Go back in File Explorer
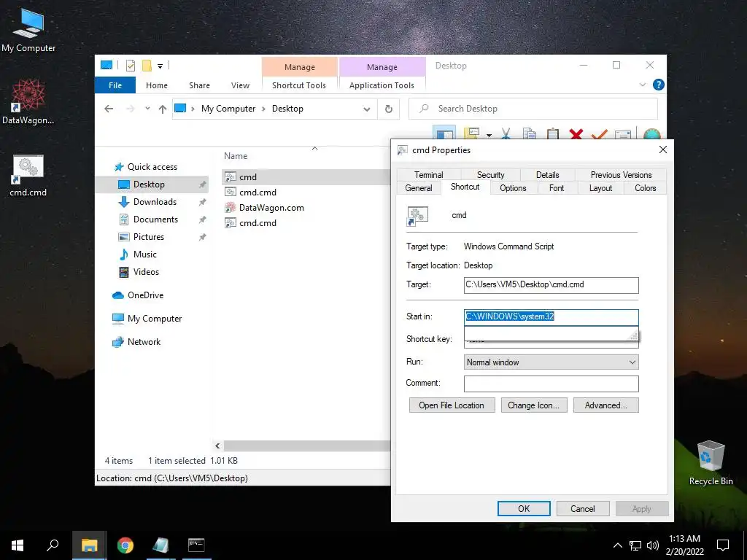747x560 pixels. click(109, 109)
